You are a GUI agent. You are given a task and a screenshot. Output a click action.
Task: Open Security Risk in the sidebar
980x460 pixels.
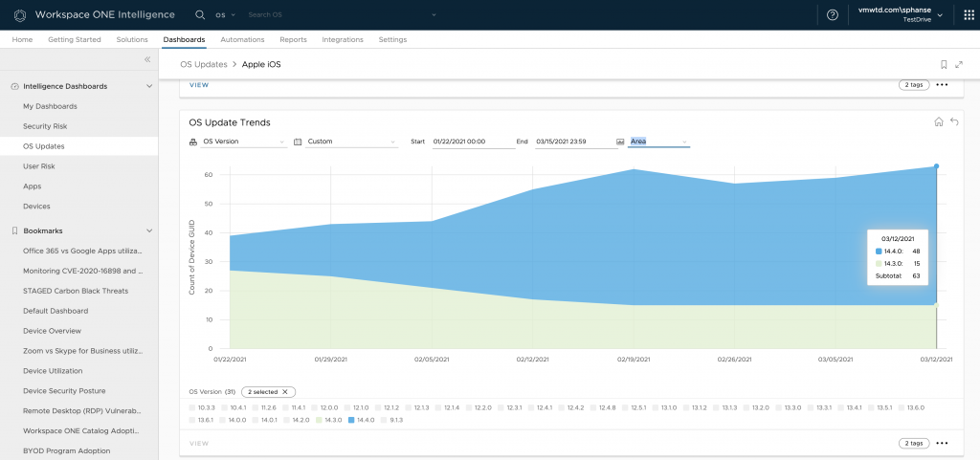pos(45,126)
